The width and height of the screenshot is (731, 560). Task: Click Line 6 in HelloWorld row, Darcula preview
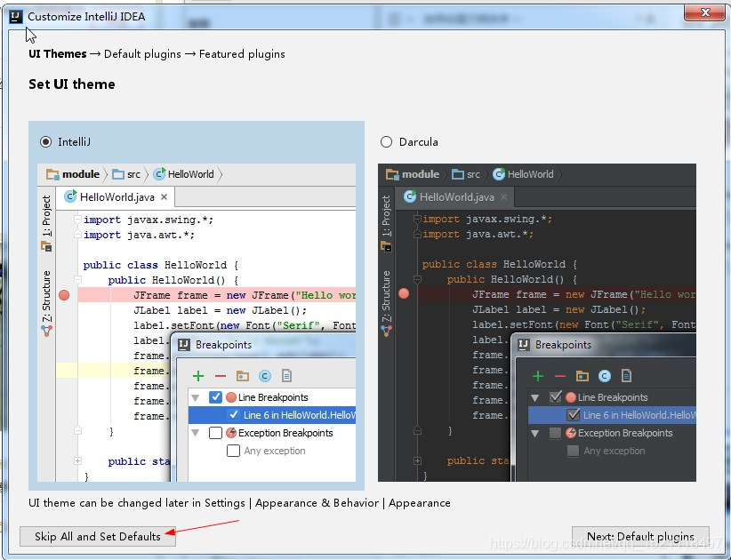(x=612, y=415)
